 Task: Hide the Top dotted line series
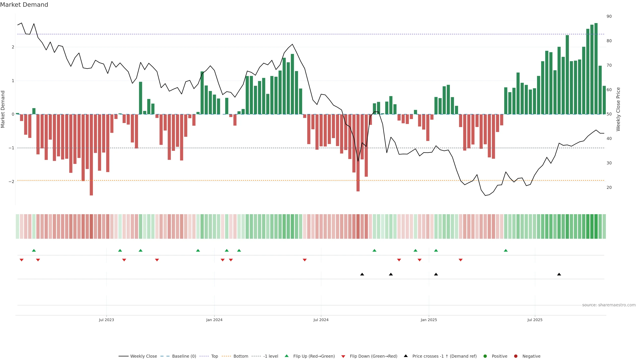[x=214, y=356]
